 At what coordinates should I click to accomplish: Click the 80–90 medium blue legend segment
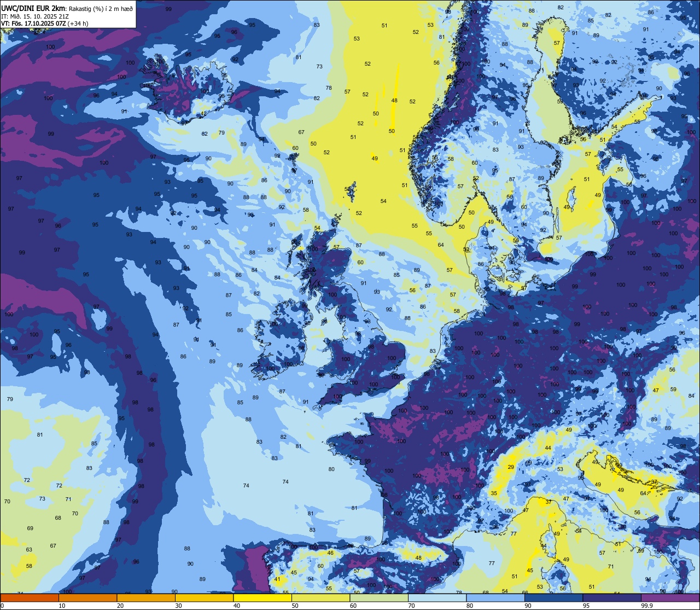tap(495, 597)
